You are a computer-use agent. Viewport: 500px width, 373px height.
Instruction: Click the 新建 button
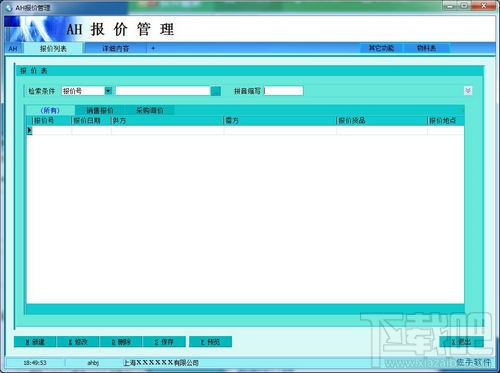click(35, 342)
